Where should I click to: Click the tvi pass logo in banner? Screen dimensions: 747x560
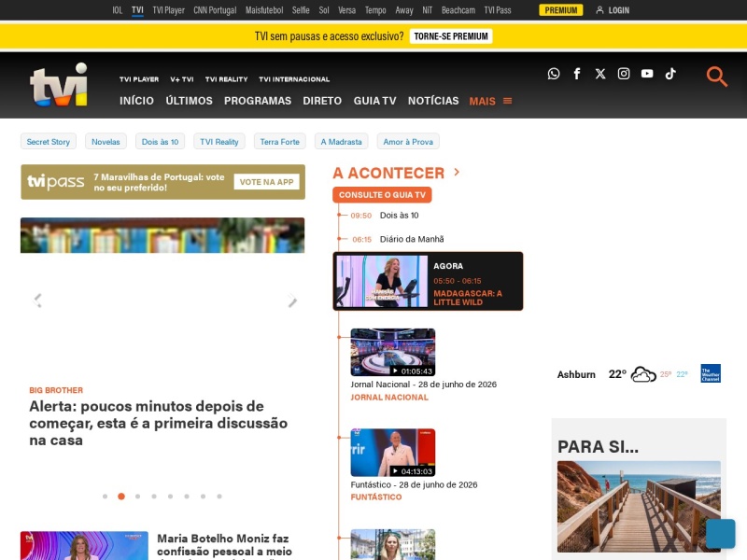coord(56,182)
